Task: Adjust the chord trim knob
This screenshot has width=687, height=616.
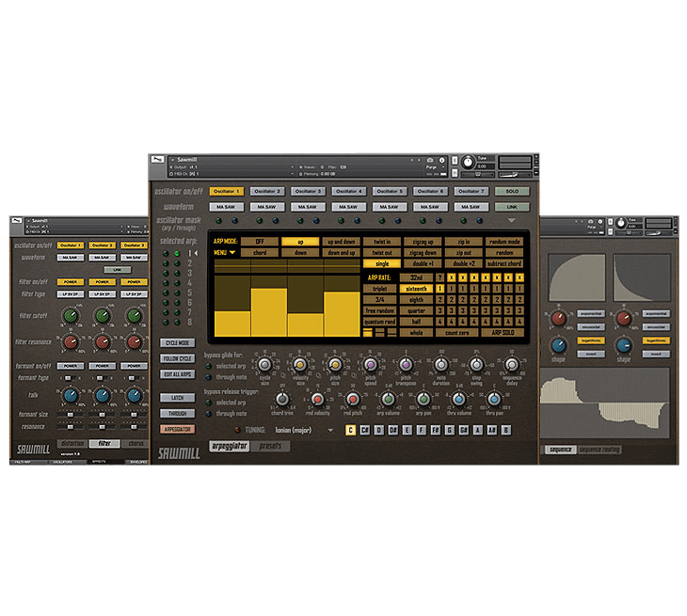Action: tap(282, 399)
